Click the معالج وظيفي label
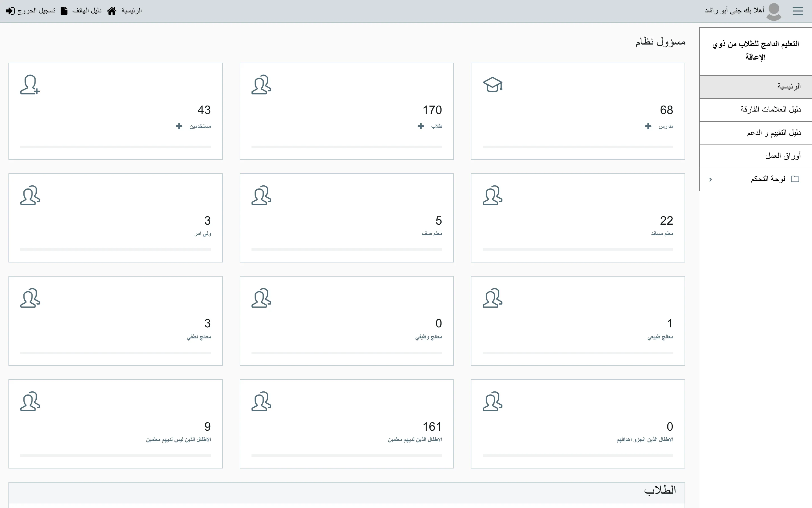Screen dimensions: 812x508 click(x=429, y=337)
